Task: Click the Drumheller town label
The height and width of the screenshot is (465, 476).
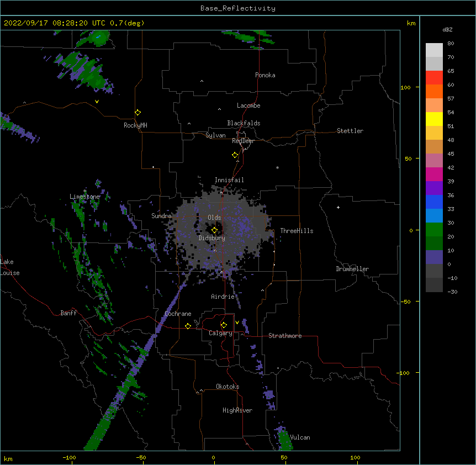Action: tap(352, 269)
